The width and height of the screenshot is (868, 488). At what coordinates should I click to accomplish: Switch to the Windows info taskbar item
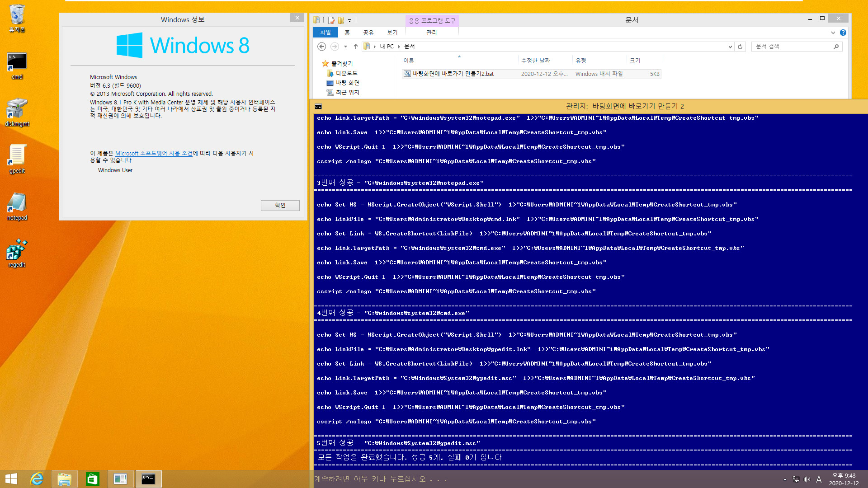click(x=120, y=479)
